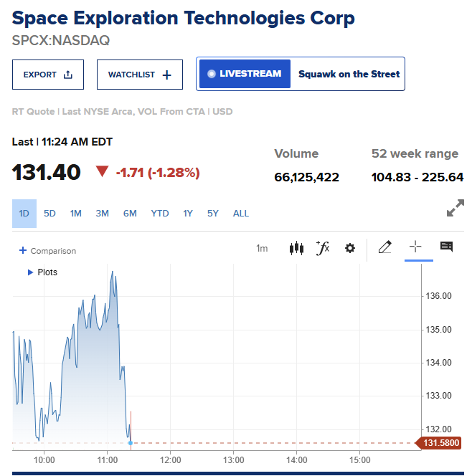Show the ALL time range
Image resolution: width=472 pixels, height=476 pixels.
point(241,214)
